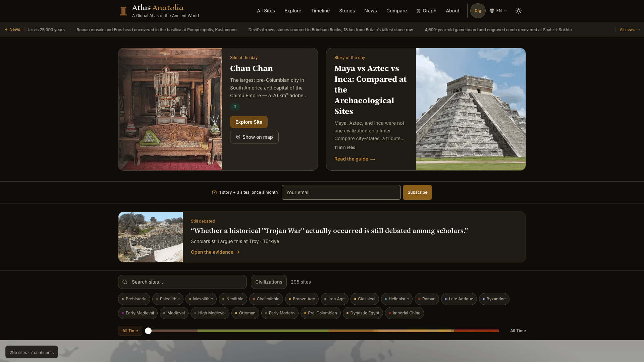Open the Stories navigation item
Viewport: 644px width, 362px height.
347,11
